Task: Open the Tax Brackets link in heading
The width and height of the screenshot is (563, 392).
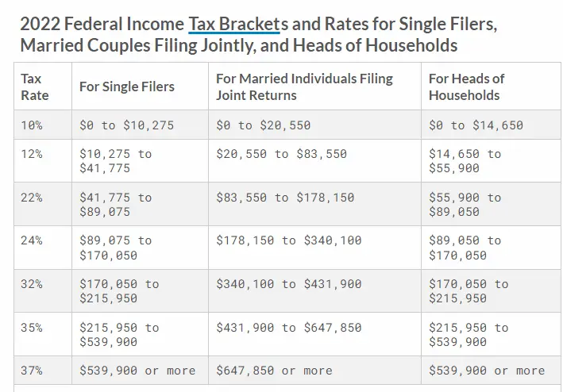Action: click(x=233, y=24)
